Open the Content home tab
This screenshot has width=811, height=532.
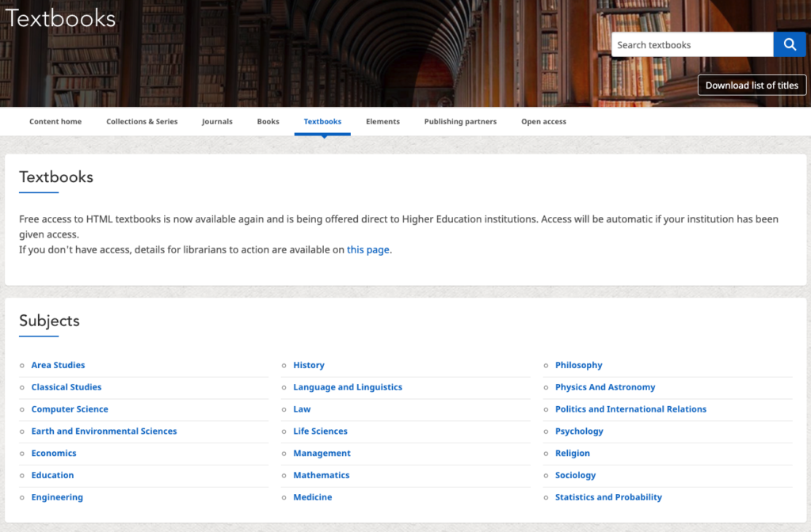[x=55, y=121]
